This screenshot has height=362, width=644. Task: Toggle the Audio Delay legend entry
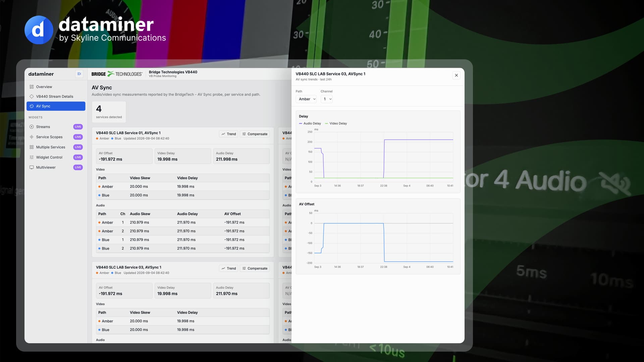click(310, 124)
